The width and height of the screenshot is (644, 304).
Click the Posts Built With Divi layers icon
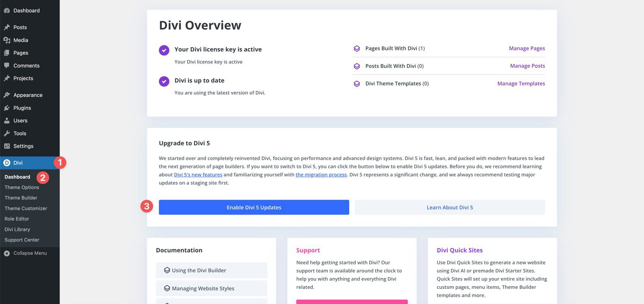point(357,66)
